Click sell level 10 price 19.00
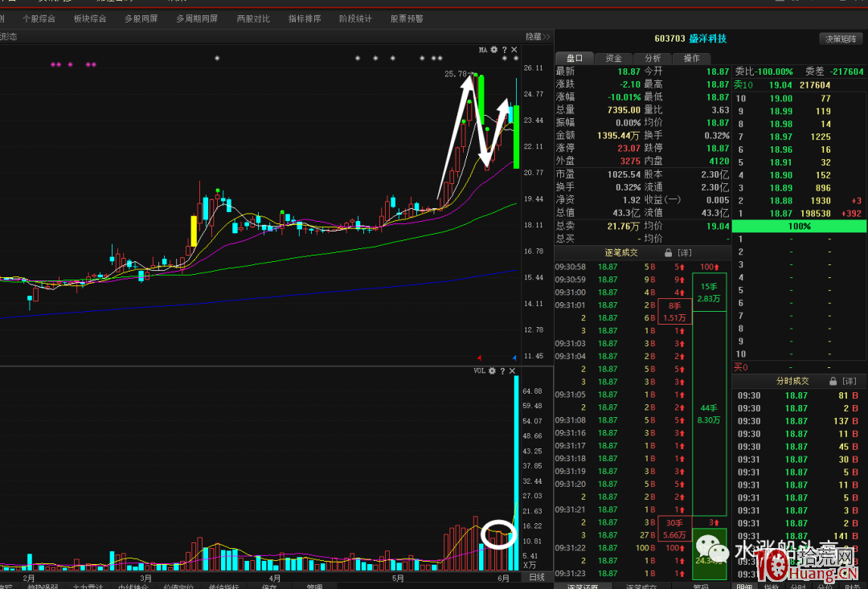868x589 pixels. click(781, 98)
